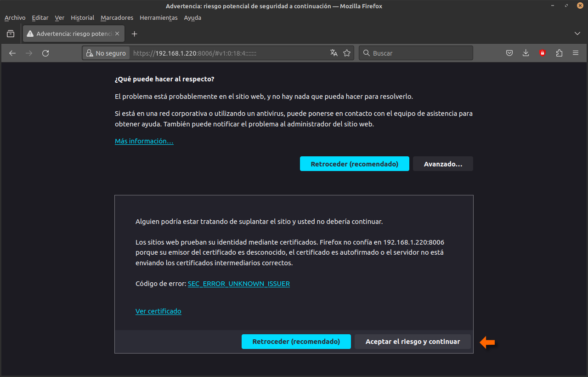Viewport: 588px width, 377px height.
Task: Click the heading ¿Qué puede hacer al respecto?
Action: click(x=164, y=79)
